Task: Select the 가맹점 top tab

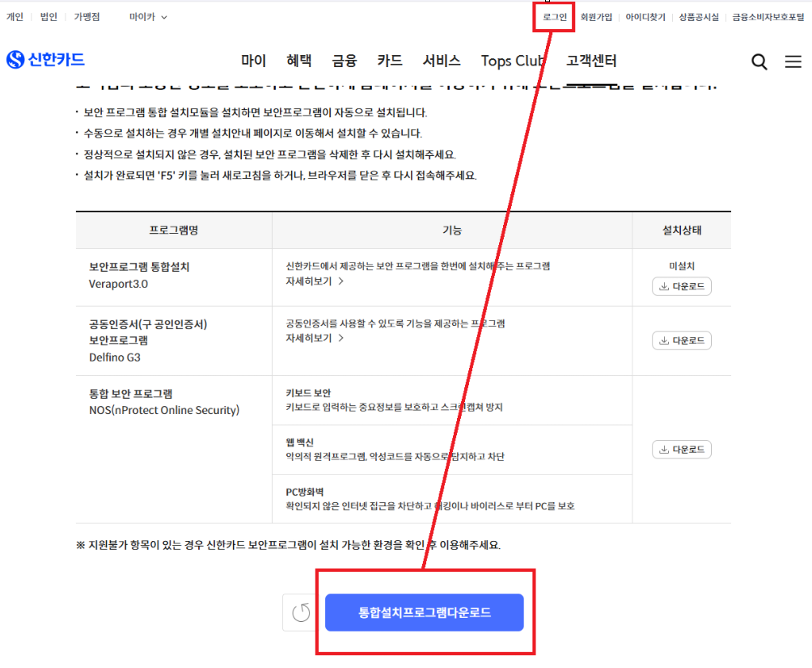Action: 87,17
